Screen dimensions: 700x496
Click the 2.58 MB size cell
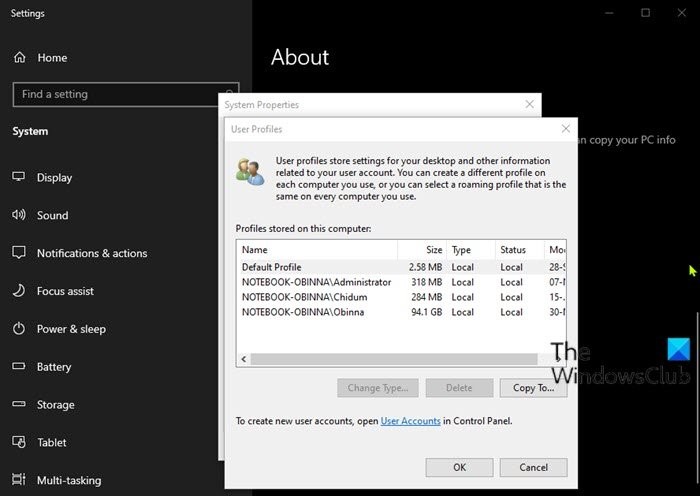(425, 267)
